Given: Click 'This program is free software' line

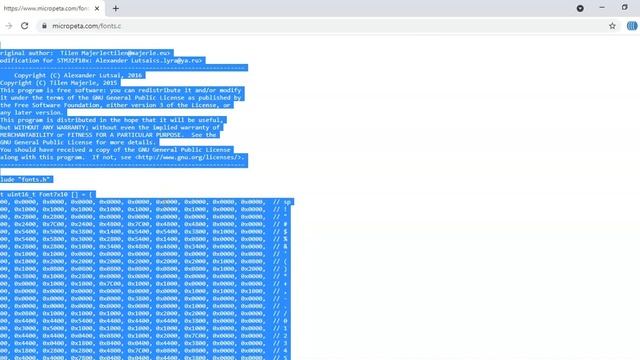Looking at the screenshot, I should tap(121, 90).
